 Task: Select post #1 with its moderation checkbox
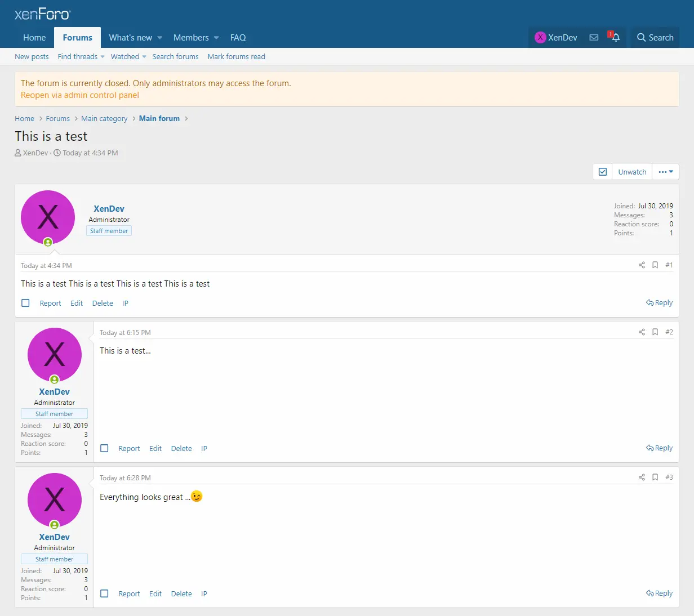(x=25, y=303)
